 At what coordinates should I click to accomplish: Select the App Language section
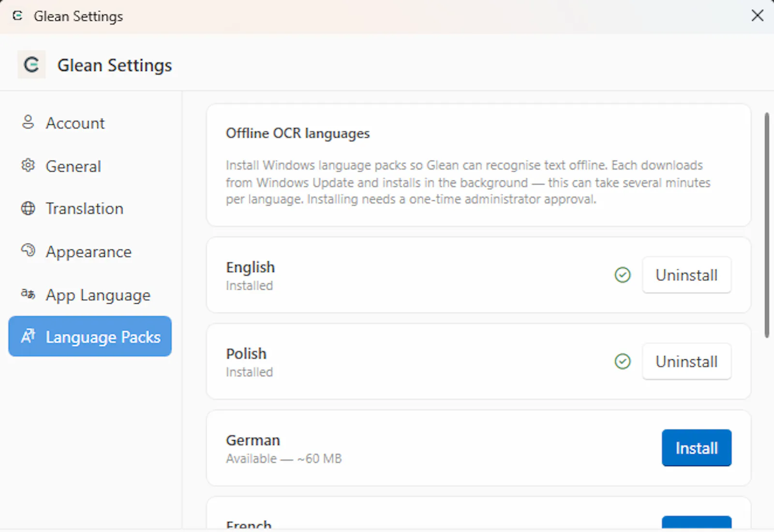click(90, 295)
